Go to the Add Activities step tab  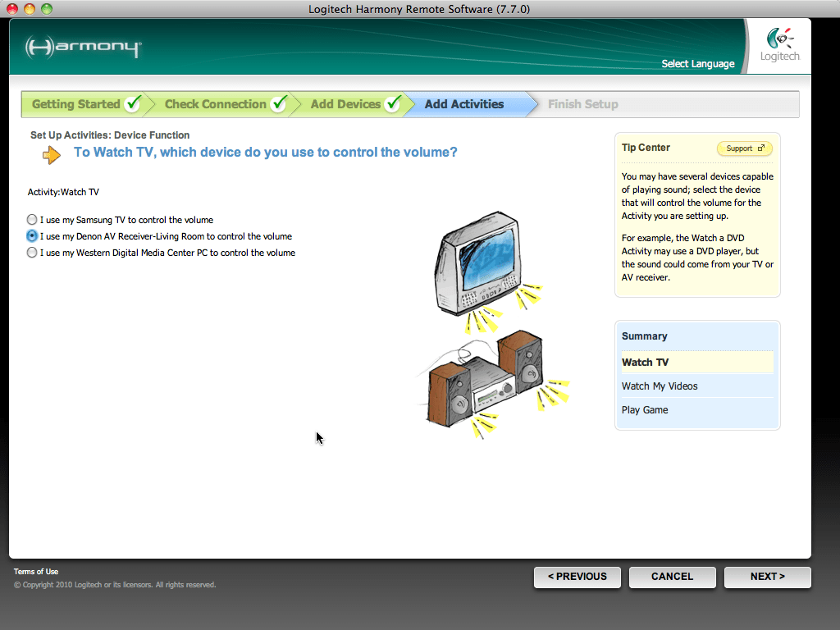click(464, 104)
